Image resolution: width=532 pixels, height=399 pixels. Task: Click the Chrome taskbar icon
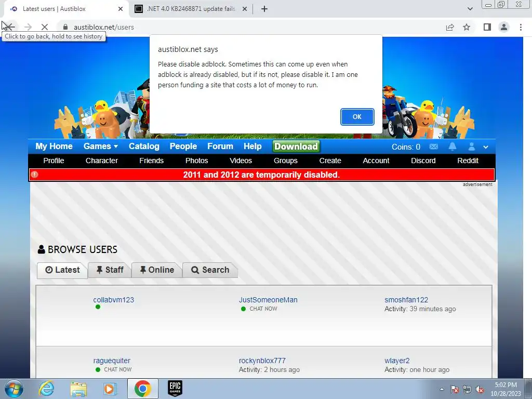[x=142, y=389]
